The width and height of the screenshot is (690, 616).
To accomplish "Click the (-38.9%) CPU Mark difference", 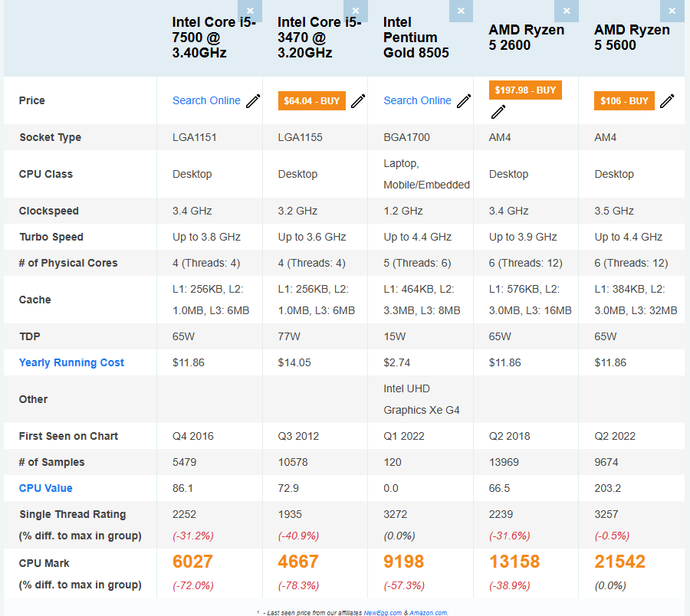I will tap(510, 585).
